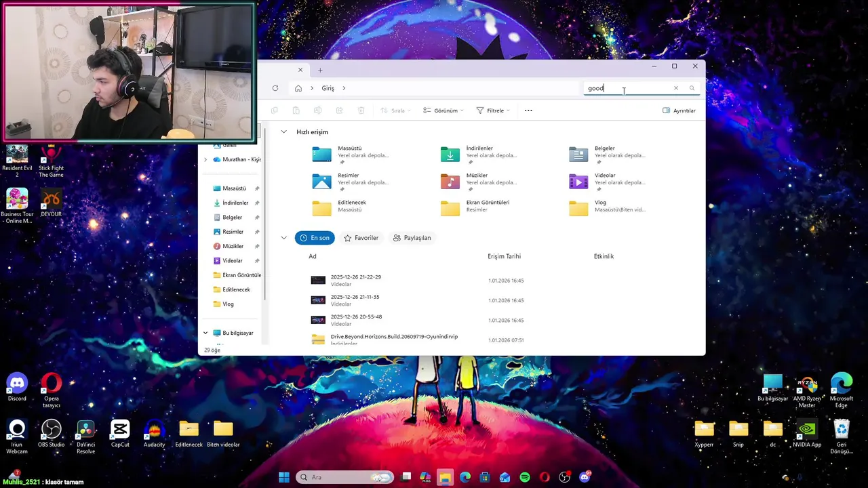
Task: Open the Filtrele filter dropdown
Action: 493,110
